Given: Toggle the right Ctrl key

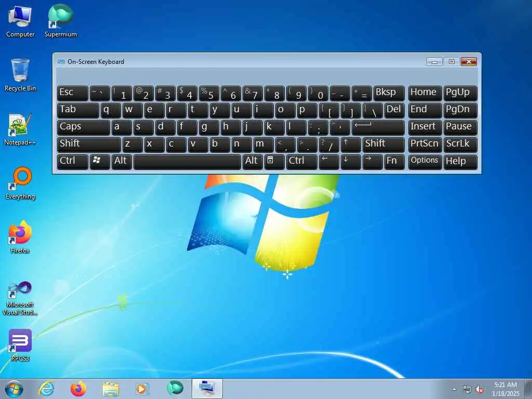Looking at the screenshot, I should pyautogui.click(x=302, y=162).
